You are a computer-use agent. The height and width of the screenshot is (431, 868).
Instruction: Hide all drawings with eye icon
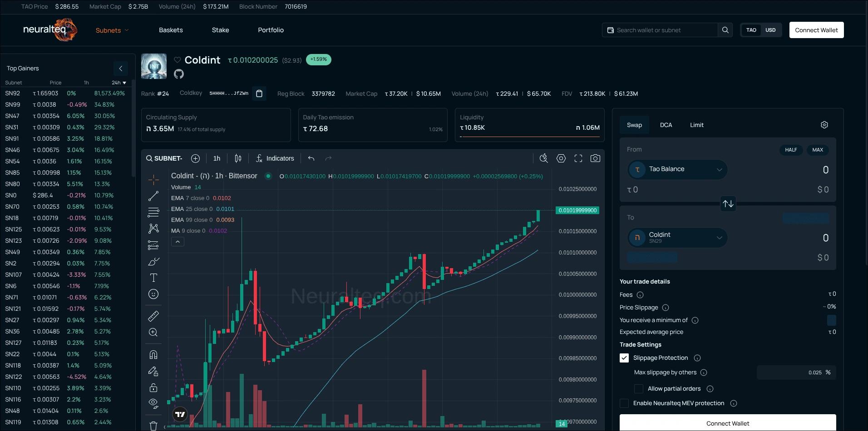(153, 403)
